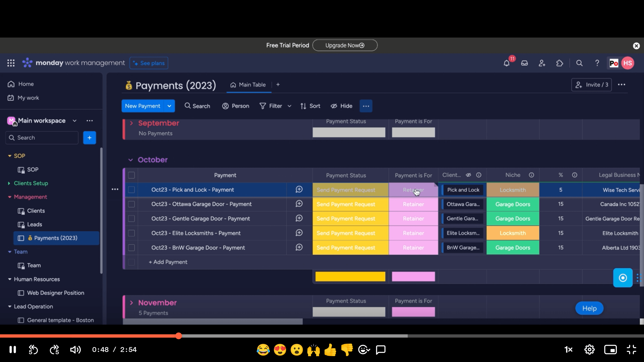The height and width of the screenshot is (362, 644).
Task: Click the % column info icon
Action: 575,175
